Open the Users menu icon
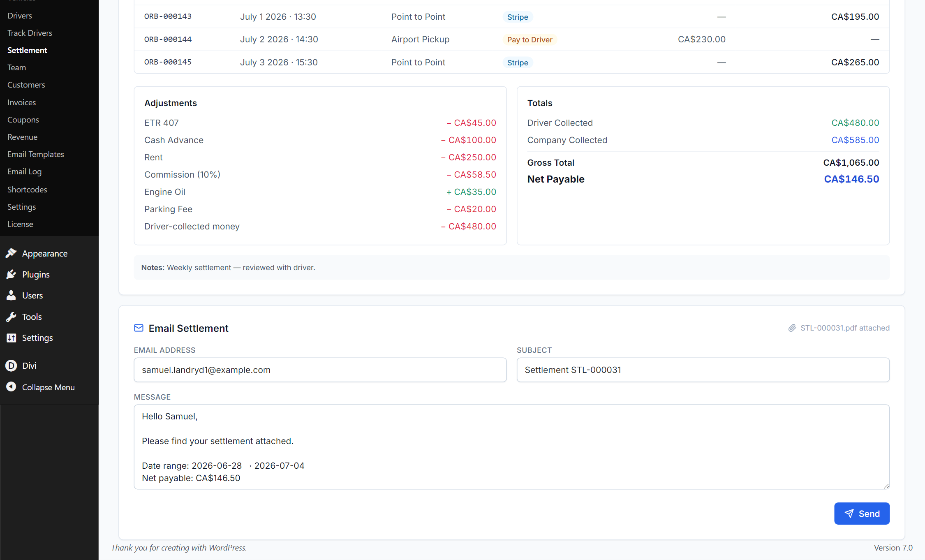 (11, 295)
